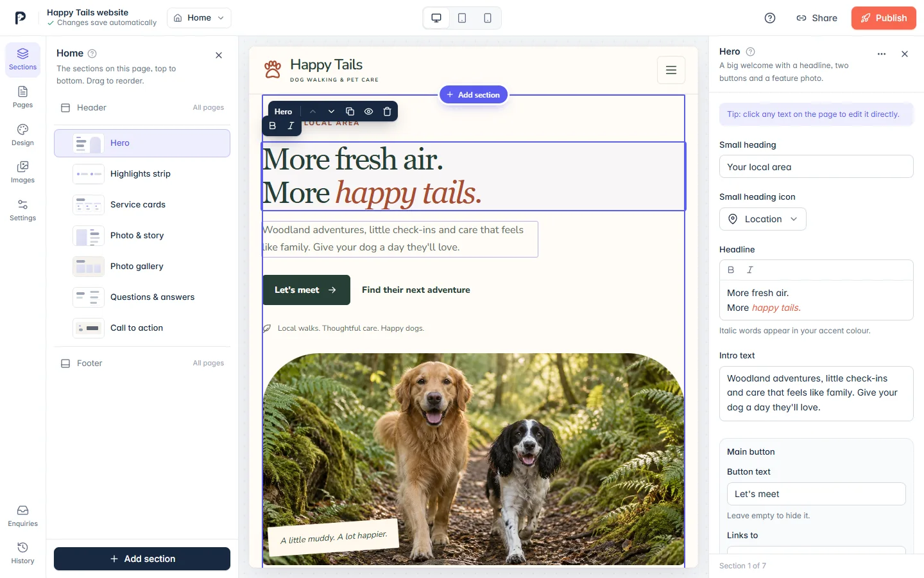Edit the Small heading input field
Image resolution: width=924 pixels, height=578 pixels.
(x=816, y=167)
